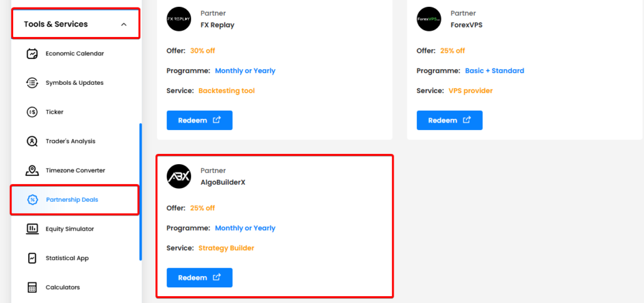The image size is (644, 303).
Task: Redeem the ForexVPS offer
Action: 449,120
